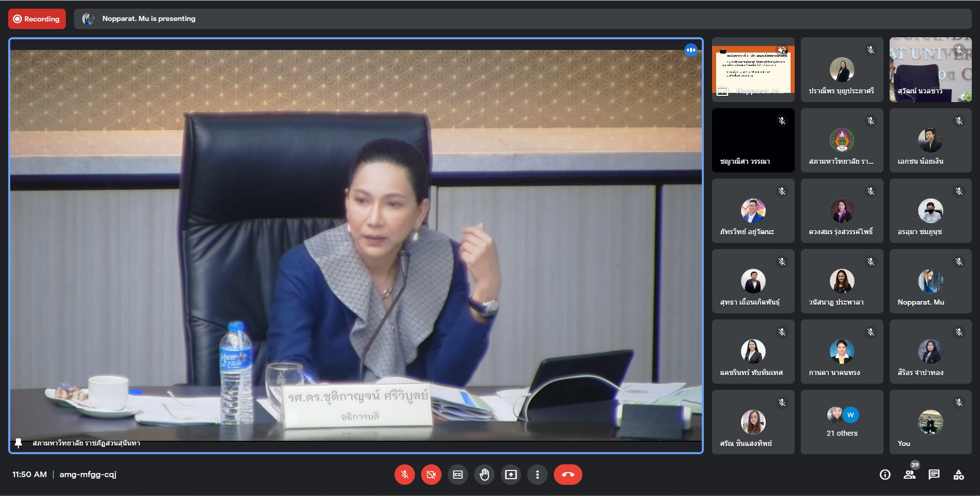The width and height of the screenshot is (980, 496).
Task: Click the blue audio indicator on the main video
Action: pos(691,50)
